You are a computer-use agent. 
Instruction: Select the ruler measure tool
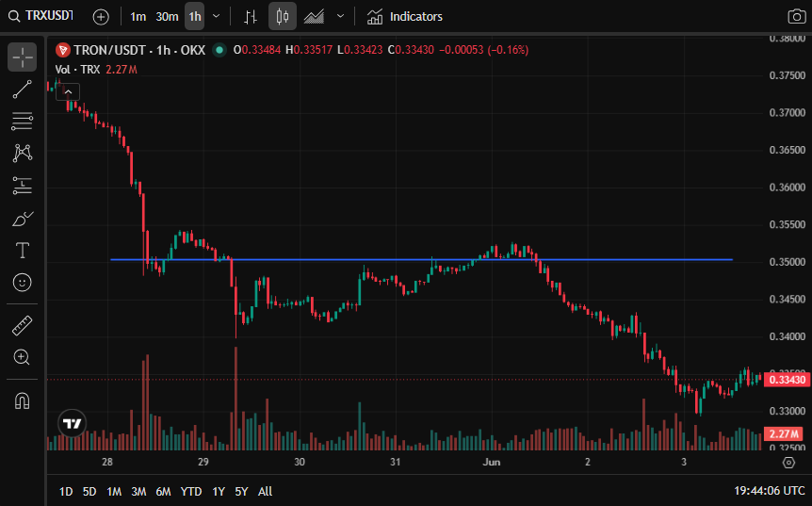pos(23,325)
